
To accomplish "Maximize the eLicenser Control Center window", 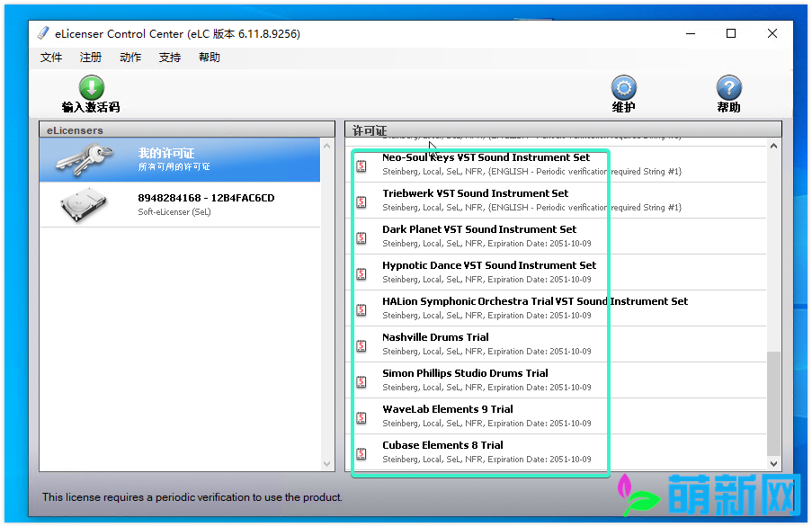I will coord(731,33).
